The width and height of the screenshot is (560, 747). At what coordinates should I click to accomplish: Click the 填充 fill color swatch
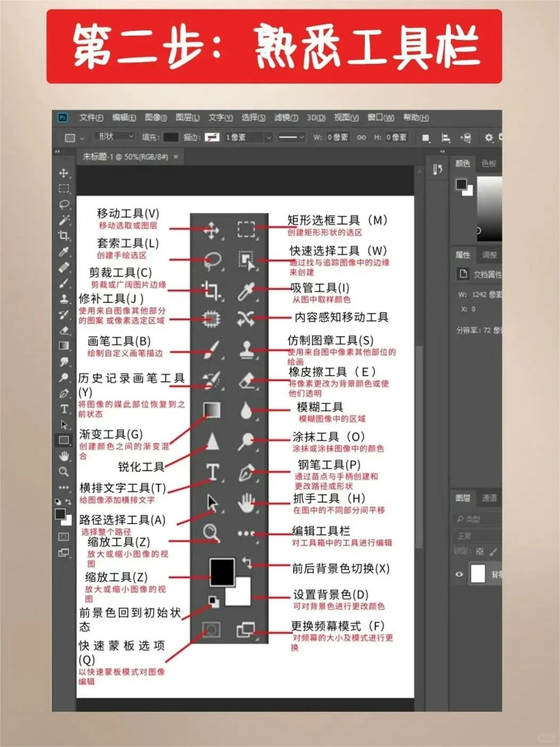[171, 137]
